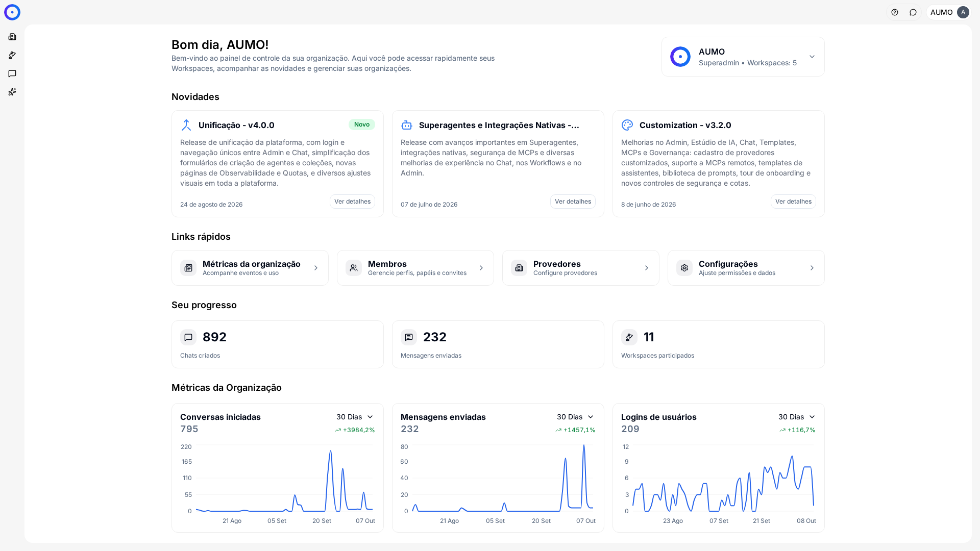The image size is (980, 551).
Task: View details of Customization v3.2.0 release
Action: coord(793,202)
